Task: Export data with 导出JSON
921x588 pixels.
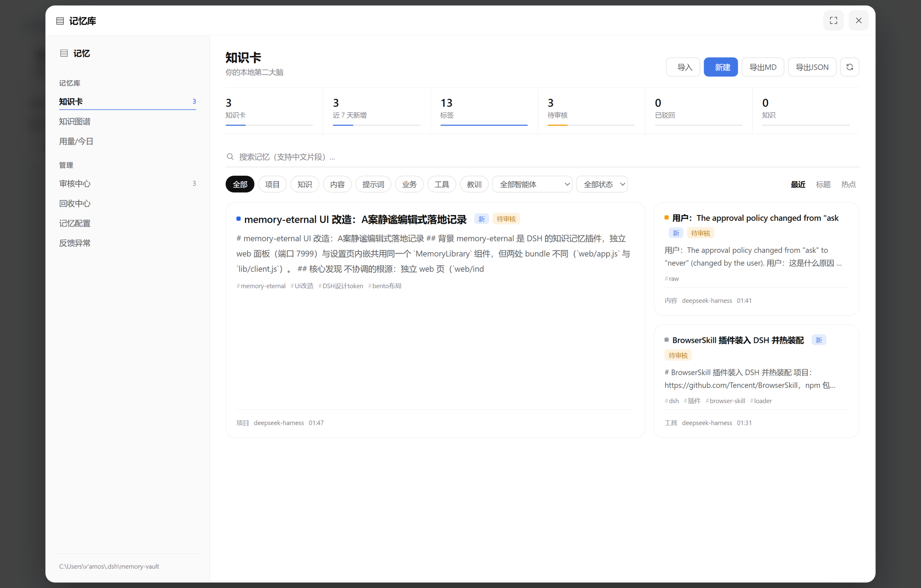Action: point(812,67)
